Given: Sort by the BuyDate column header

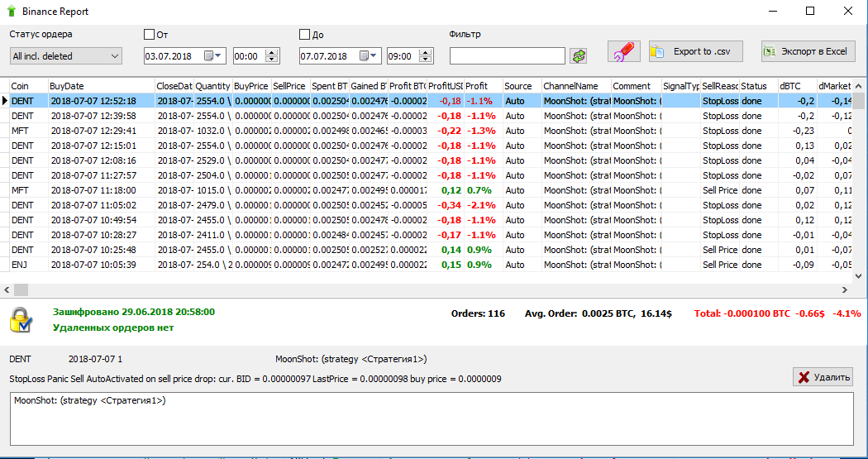Looking at the screenshot, I should (x=102, y=86).
